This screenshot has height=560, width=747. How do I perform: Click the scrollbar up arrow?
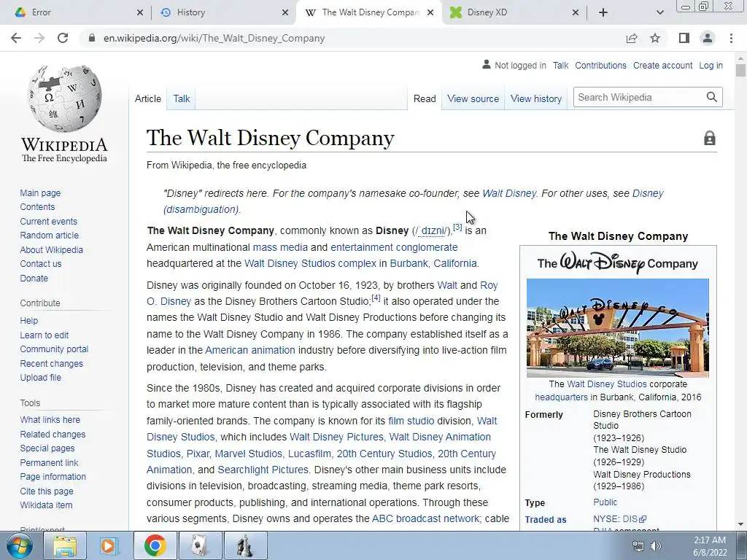click(740, 58)
